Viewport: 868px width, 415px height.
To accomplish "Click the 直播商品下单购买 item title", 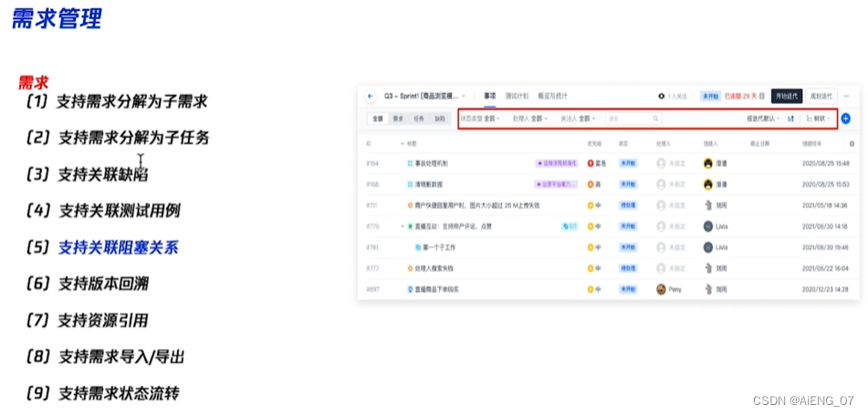I will pos(437,289).
